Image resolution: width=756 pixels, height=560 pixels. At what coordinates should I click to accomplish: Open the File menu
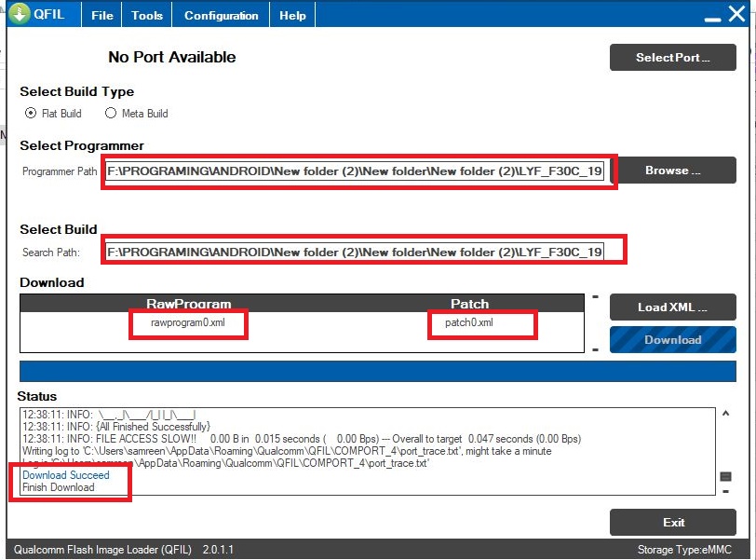tap(102, 16)
